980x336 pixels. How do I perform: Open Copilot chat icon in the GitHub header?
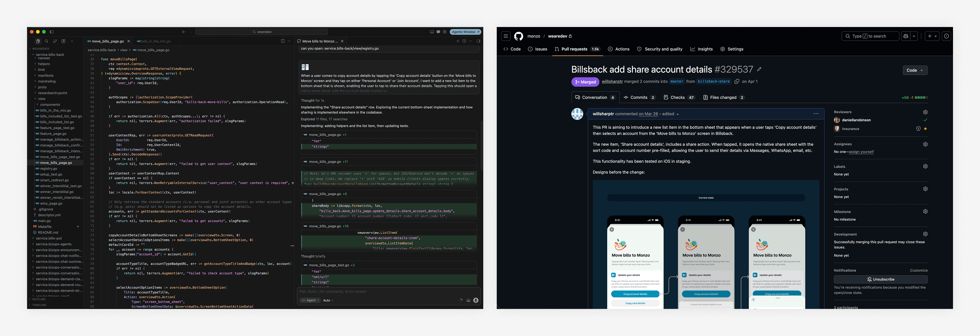906,36
